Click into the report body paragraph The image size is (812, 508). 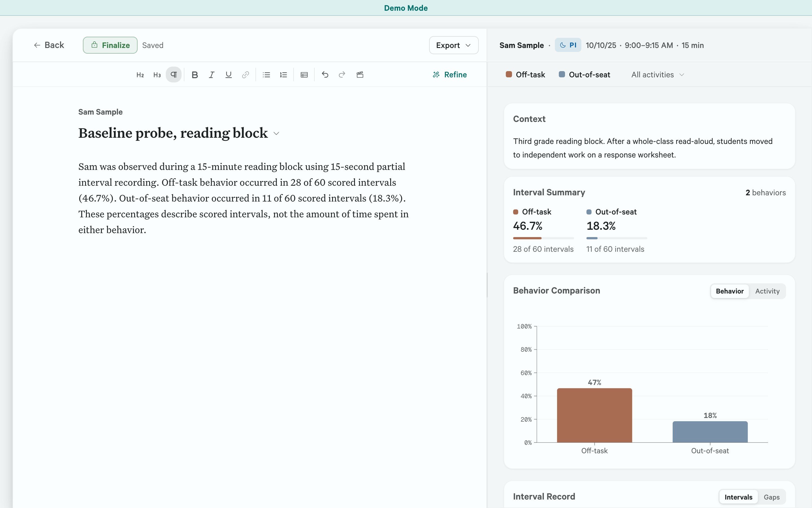(244, 198)
